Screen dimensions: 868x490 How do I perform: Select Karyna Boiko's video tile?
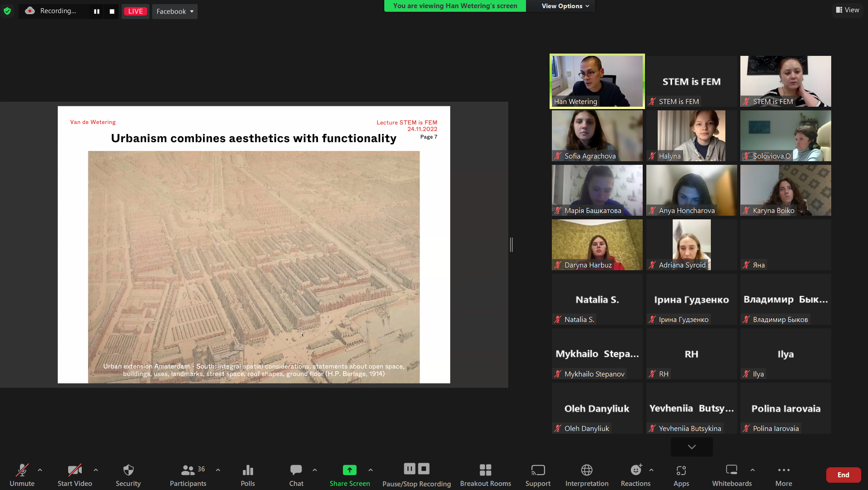[786, 190]
